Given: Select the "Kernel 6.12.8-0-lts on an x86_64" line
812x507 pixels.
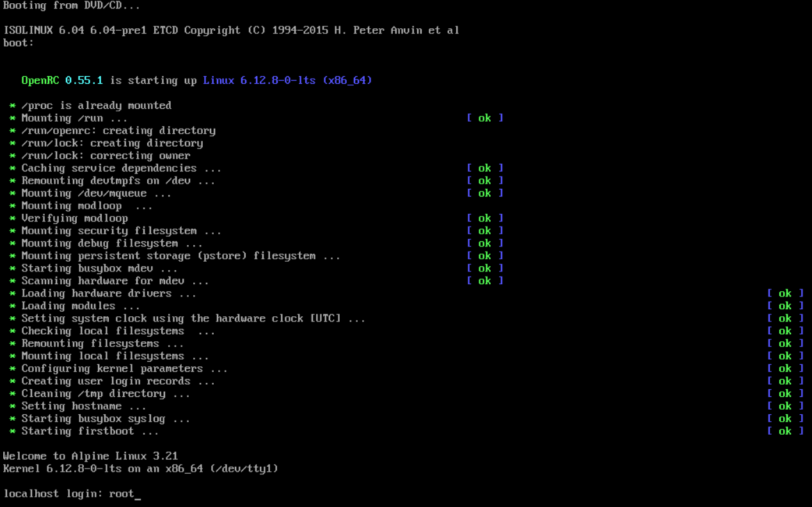Looking at the screenshot, I should coord(141,469).
